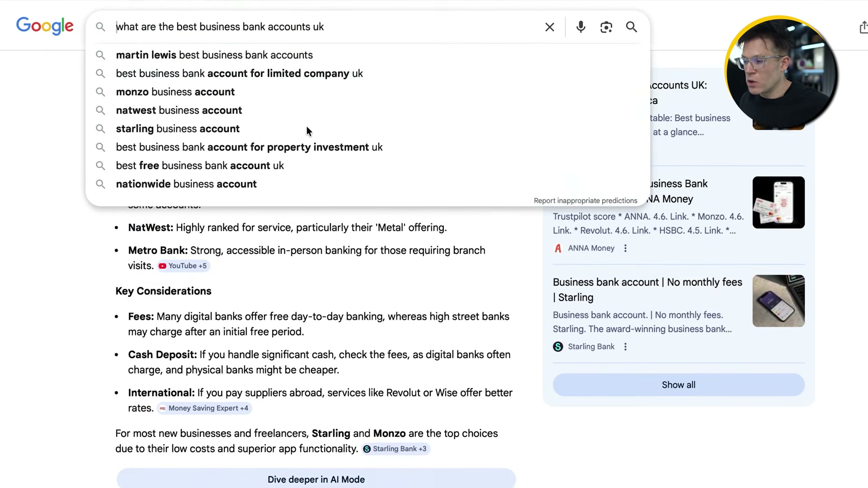Click inside the search query text field
The width and height of the screenshot is (868, 488).
[x=325, y=27]
